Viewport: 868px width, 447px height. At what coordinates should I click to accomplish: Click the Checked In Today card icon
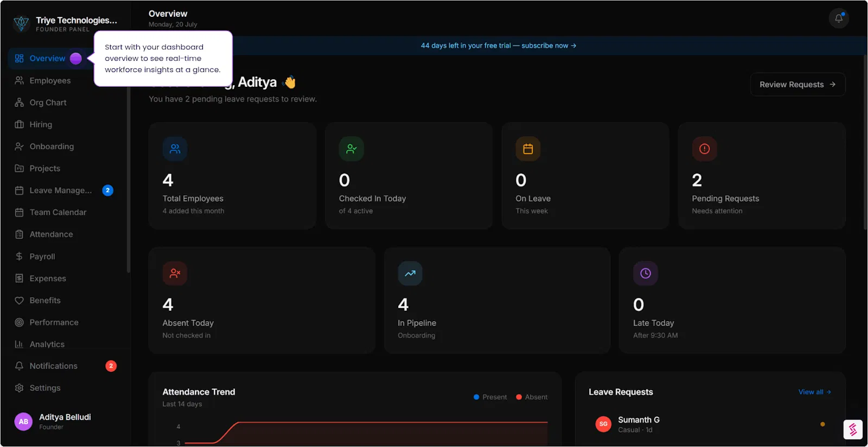(352, 149)
